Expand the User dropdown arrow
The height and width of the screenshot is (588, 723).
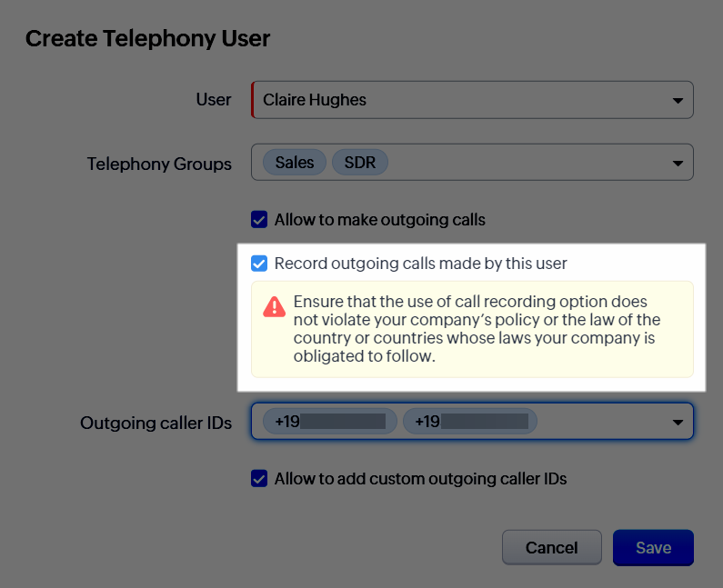click(x=678, y=100)
